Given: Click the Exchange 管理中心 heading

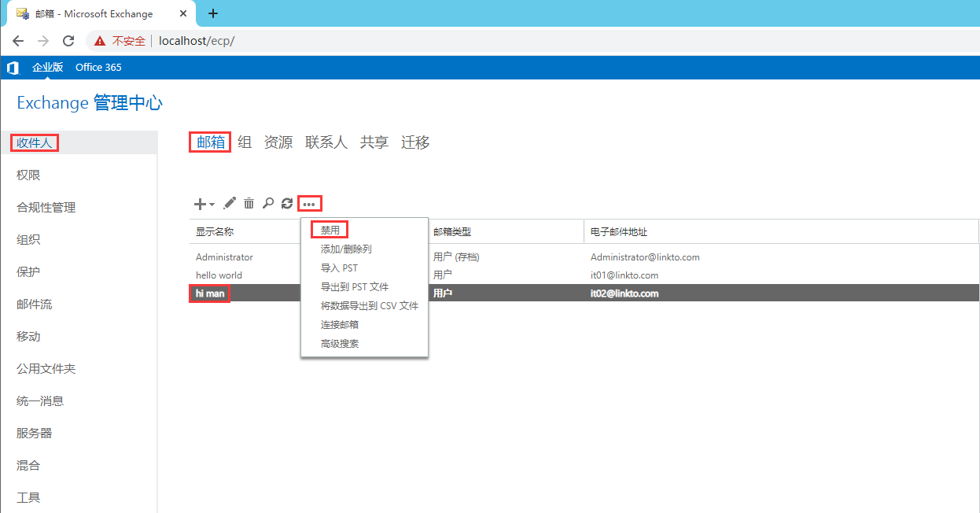Looking at the screenshot, I should coord(90,103).
